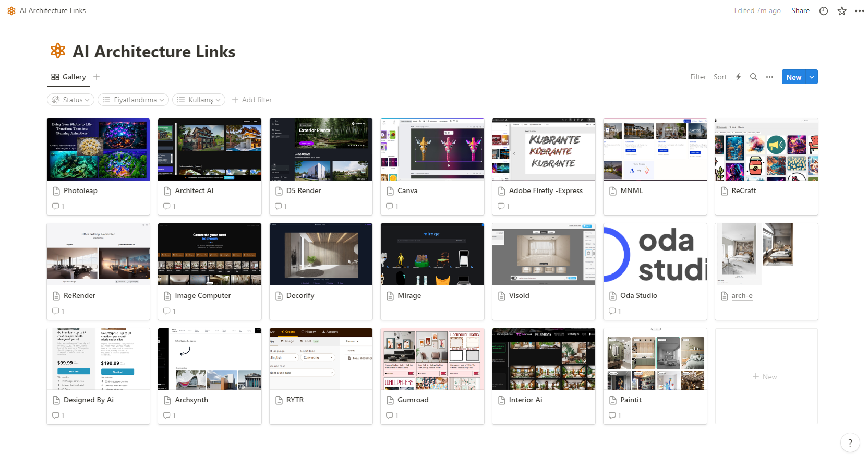This screenshot has height=465, width=868.
Task: Click page icon next to Mirage title
Action: [390, 296]
